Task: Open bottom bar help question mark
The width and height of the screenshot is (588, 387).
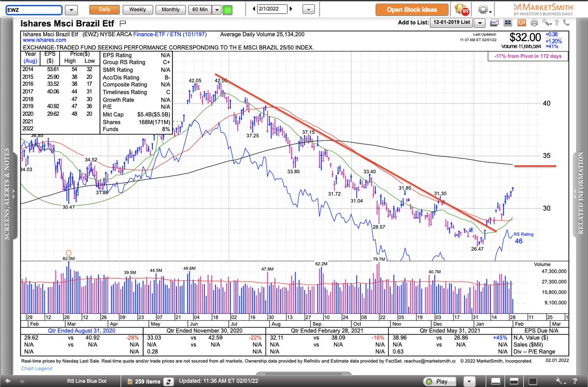Action: coord(574,381)
